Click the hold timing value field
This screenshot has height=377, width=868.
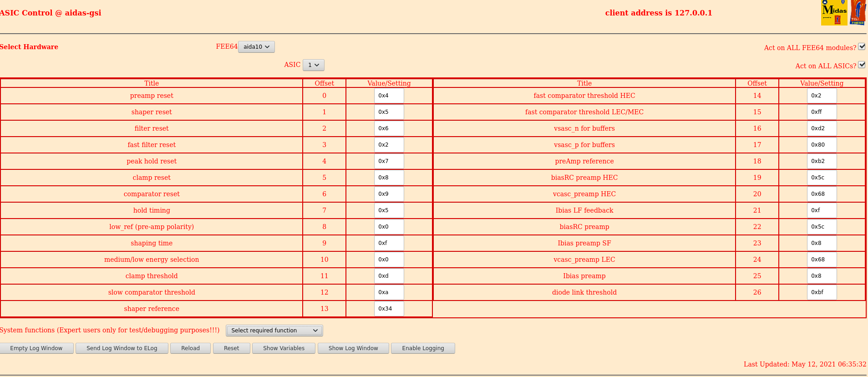click(389, 210)
